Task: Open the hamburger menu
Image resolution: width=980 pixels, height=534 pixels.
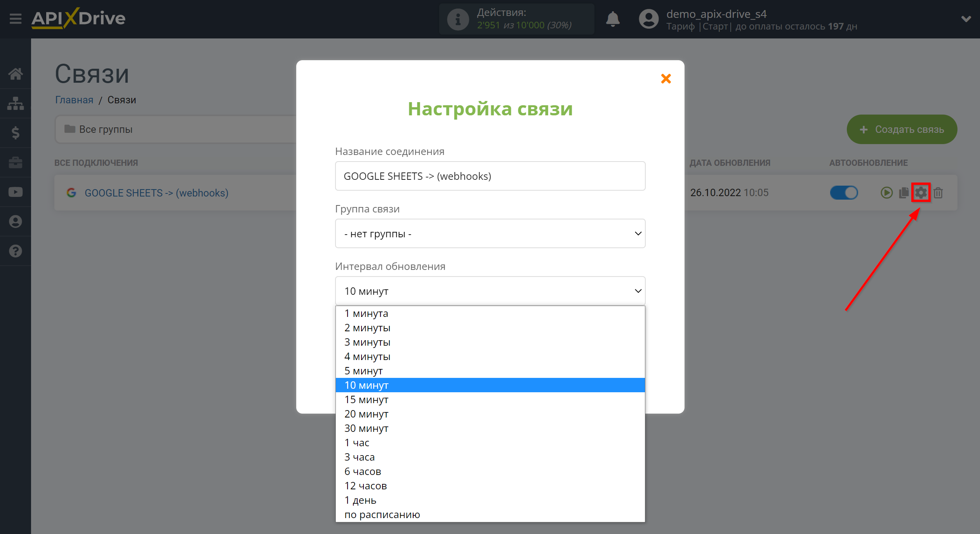Action: (16, 19)
